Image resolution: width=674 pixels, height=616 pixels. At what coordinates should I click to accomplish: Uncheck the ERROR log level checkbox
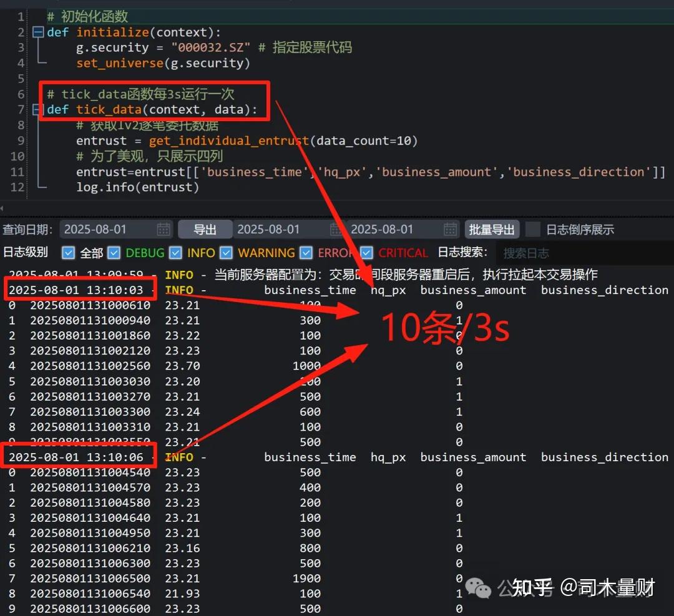click(x=306, y=253)
